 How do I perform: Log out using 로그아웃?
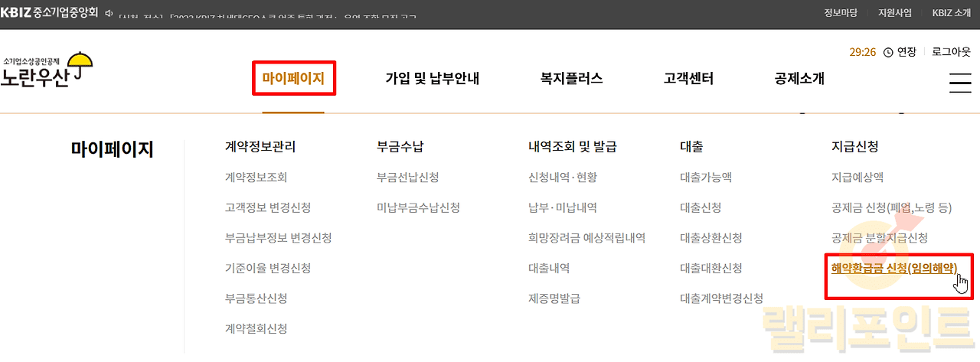[951, 52]
